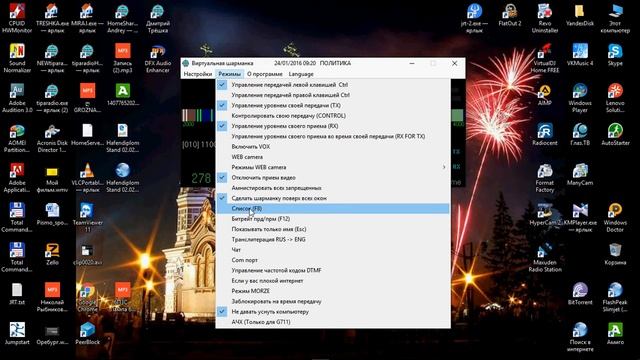Choose 'Режим MORZE' entry

point(333,291)
